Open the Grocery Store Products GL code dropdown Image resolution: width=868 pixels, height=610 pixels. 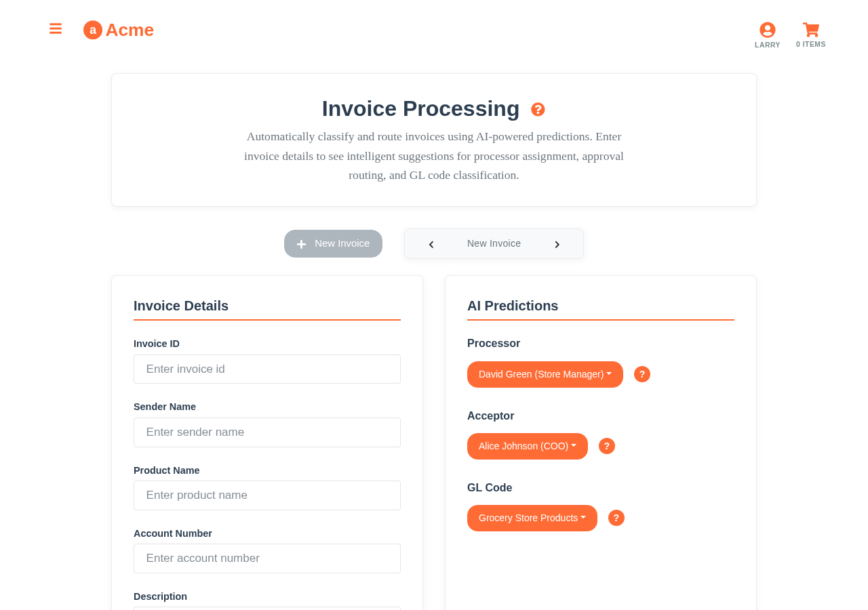pyautogui.click(x=532, y=517)
